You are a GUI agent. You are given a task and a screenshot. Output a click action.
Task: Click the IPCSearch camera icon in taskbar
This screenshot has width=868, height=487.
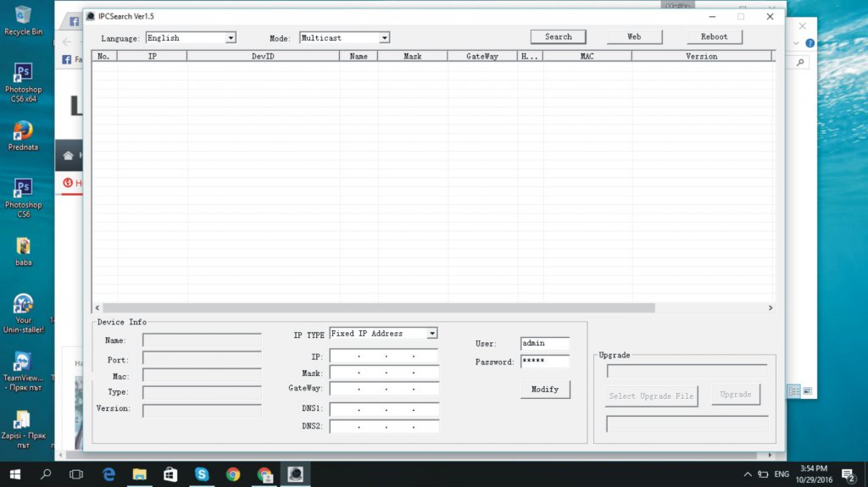[x=295, y=474]
